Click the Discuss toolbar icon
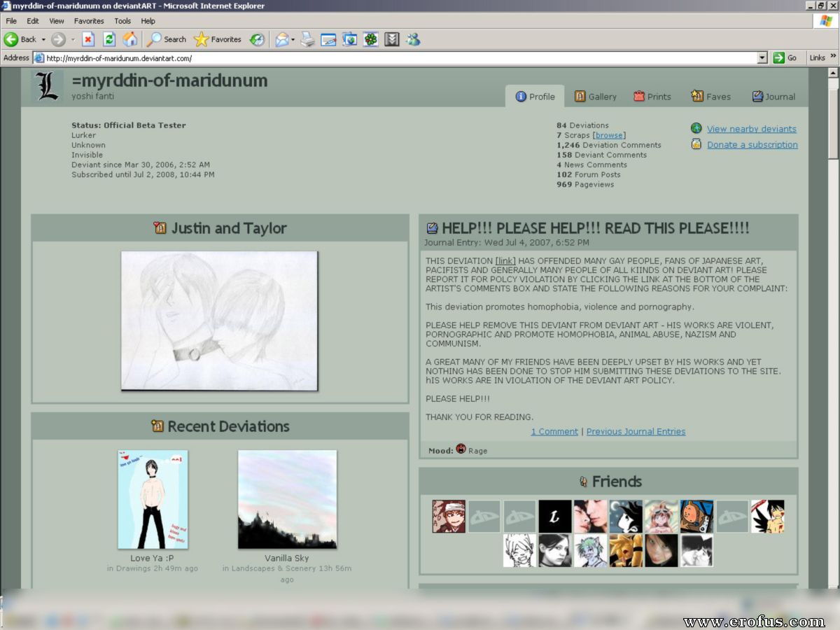The height and width of the screenshot is (630, 840). [x=349, y=39]
